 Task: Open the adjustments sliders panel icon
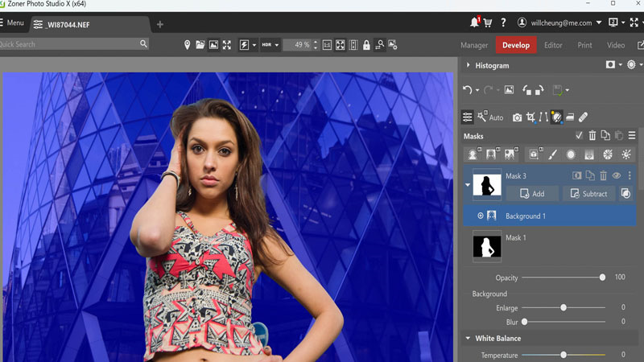468,117
